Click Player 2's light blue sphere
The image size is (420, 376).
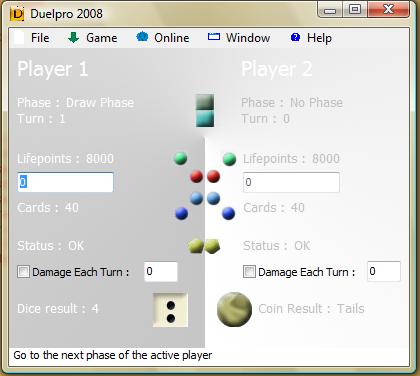click(x=213, y=198)
